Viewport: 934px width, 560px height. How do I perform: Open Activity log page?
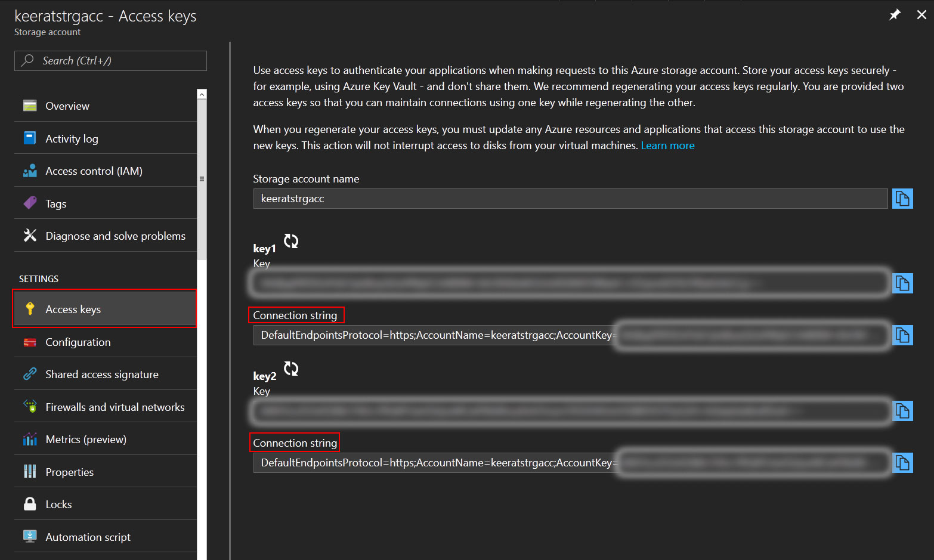coord(106,138)
